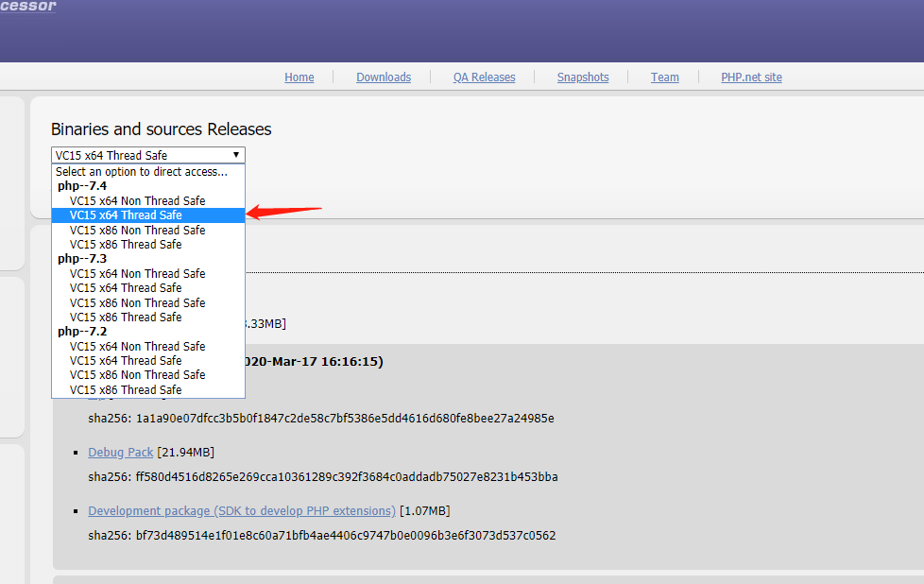Image resolution: width=924 pixels, height=584 pixels.
Task: Open the Home navigation link
Action: point(299,77)
